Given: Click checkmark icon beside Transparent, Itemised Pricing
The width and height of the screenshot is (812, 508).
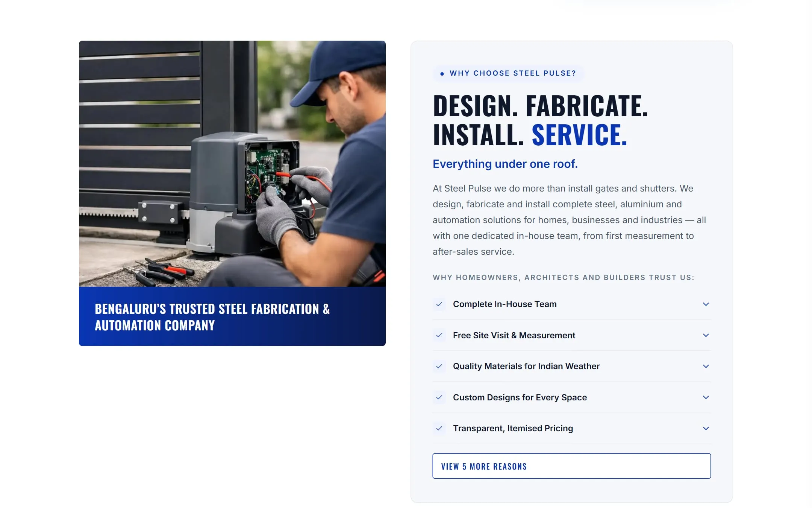Looking at the screenshot, I should pyautogui.click(x=439, y=428).
